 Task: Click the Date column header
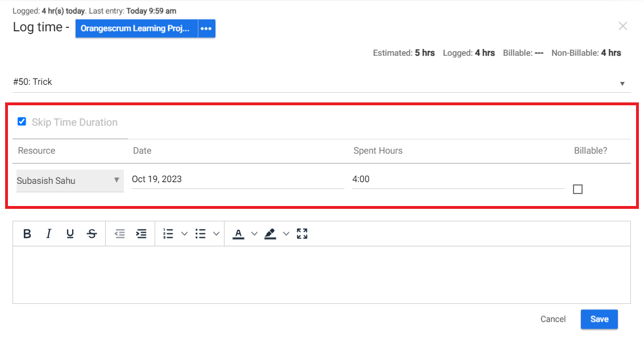pos(142,151)
